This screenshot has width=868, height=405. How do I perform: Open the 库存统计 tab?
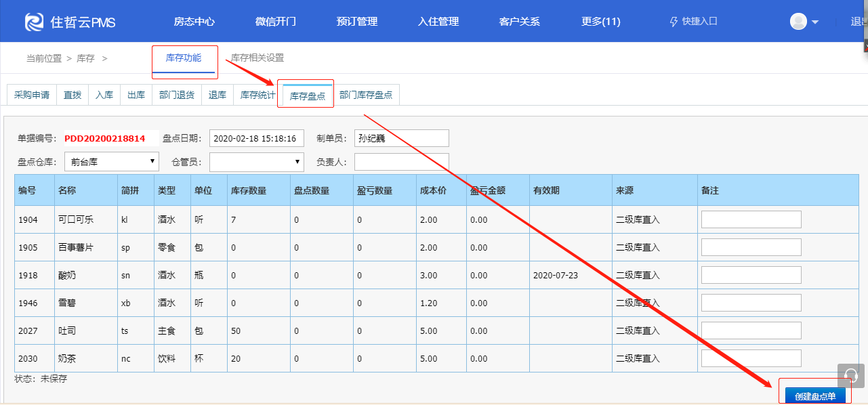point(258,95)
